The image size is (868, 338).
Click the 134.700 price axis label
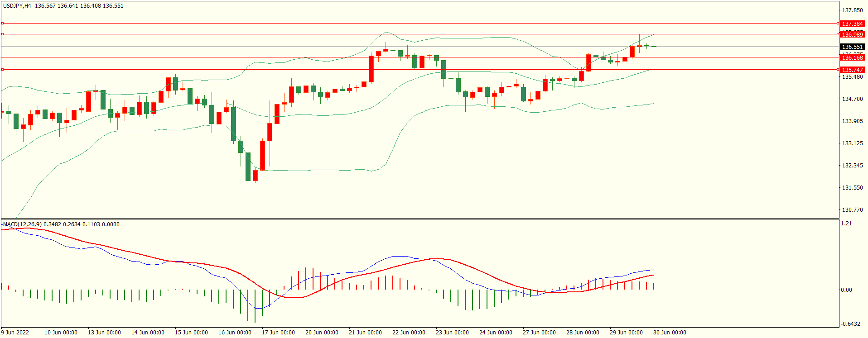(852, 99)
